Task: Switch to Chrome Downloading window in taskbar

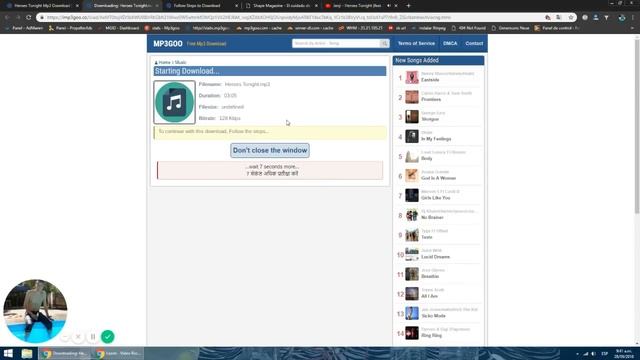Action: (64, 353)
